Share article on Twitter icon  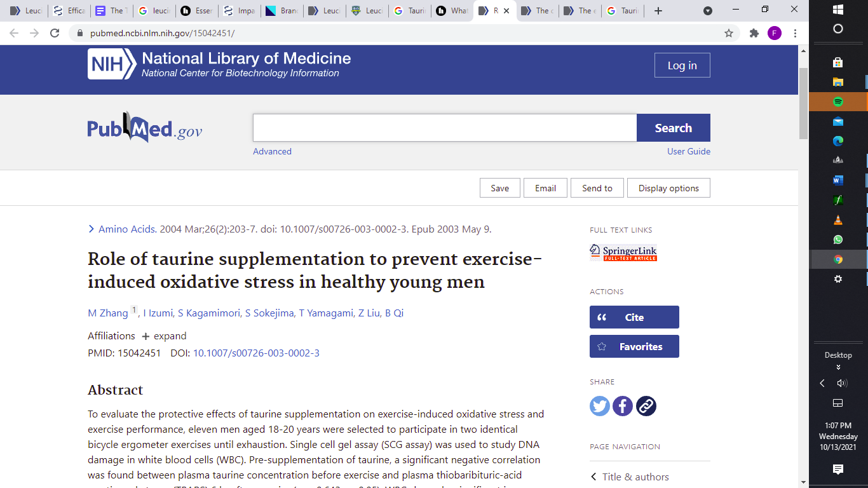pyautogui.click(x=599, y=406)
